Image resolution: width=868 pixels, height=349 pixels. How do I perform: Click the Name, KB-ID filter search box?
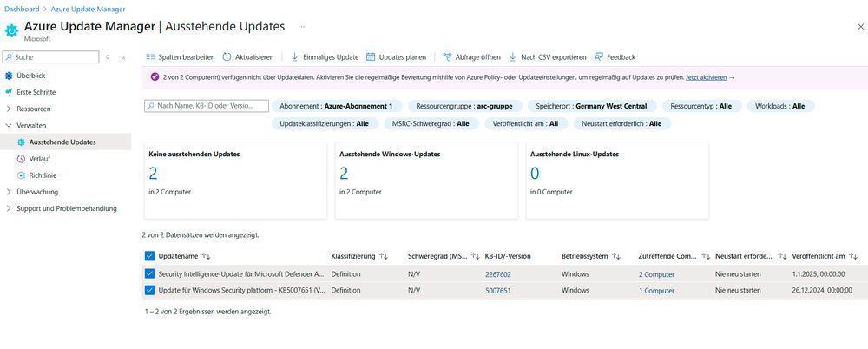pyautogui.click(x=207, y=106)
